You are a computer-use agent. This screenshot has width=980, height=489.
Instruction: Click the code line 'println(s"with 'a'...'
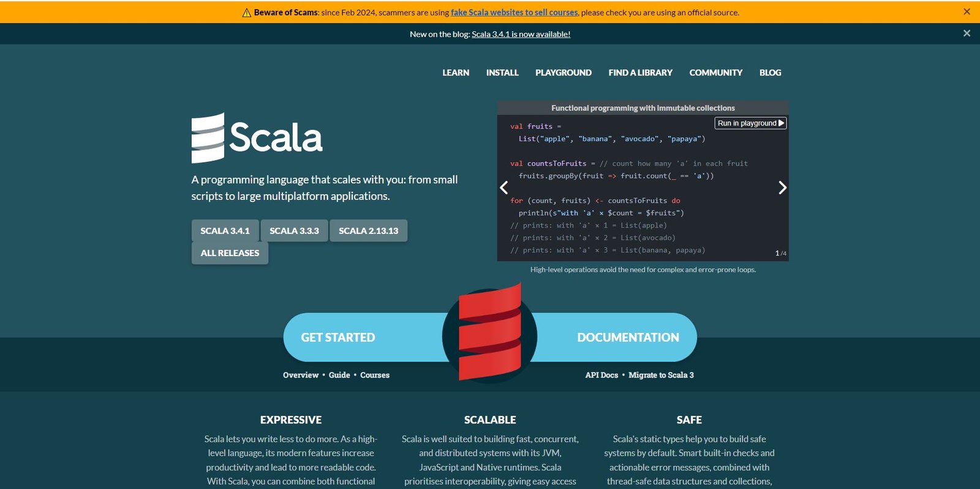pyautogui.click(x=601, y=213)
